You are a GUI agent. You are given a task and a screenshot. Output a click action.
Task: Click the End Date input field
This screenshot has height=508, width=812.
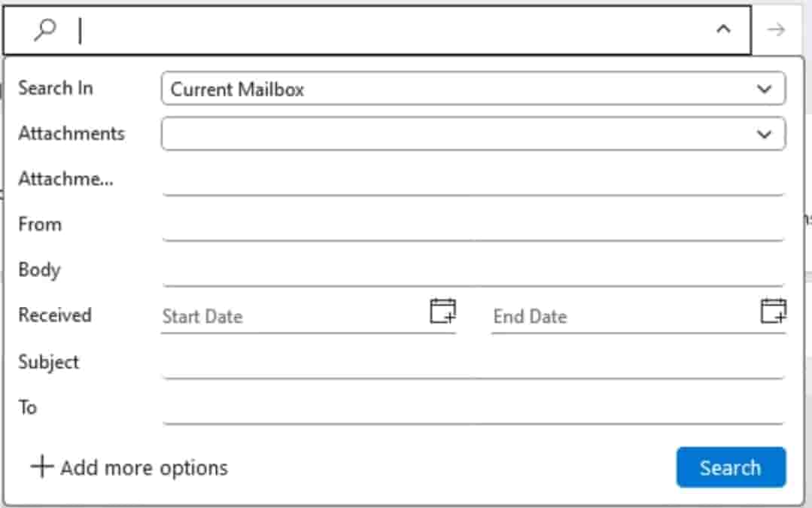625,316
